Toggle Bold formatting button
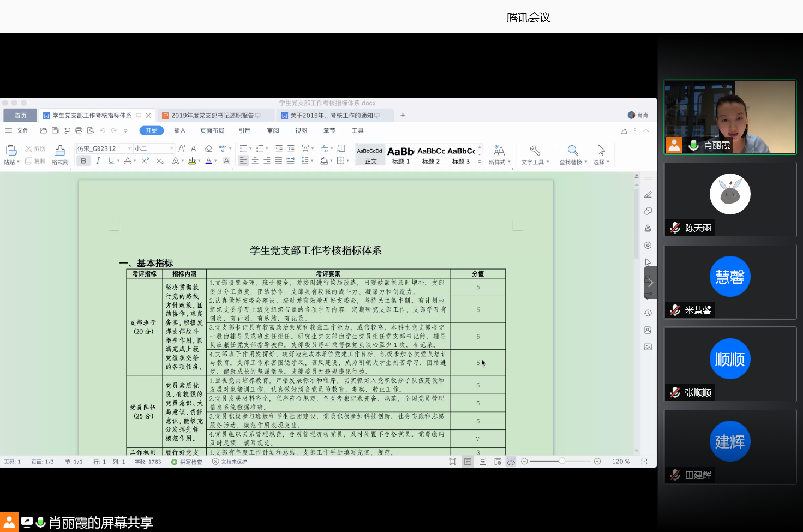 (83, 161)
